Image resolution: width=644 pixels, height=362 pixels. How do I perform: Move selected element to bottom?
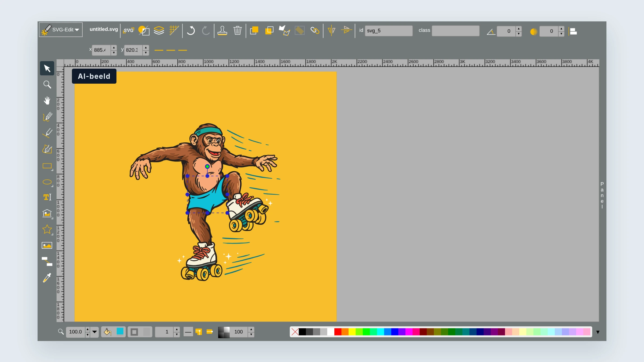269,31
